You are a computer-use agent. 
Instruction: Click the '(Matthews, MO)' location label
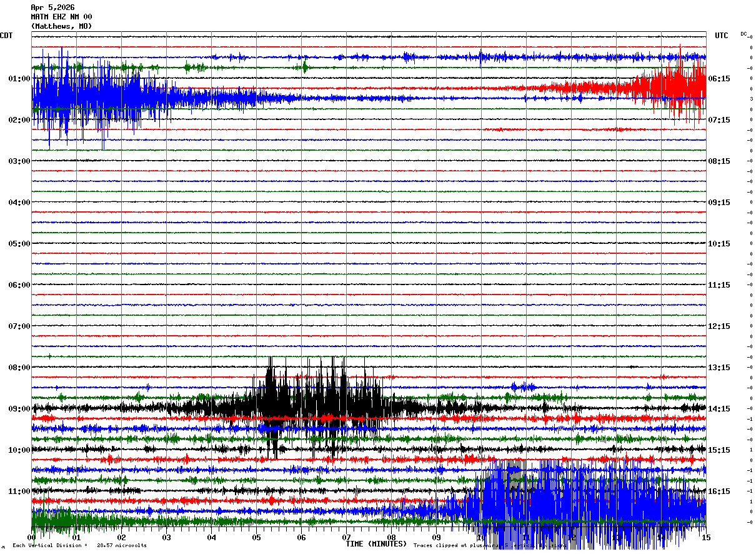[61, 26]
